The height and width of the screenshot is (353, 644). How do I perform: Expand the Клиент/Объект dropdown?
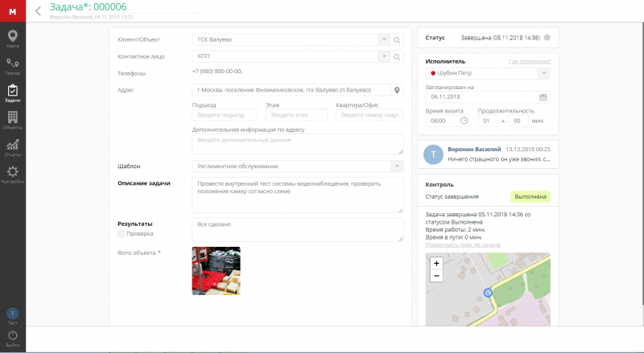(x=382, y=39)
